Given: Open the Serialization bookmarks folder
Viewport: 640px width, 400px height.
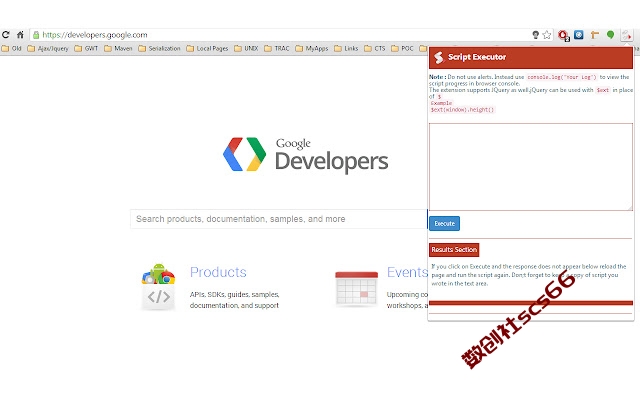Looking at the screenshot, I should point(159,48).
